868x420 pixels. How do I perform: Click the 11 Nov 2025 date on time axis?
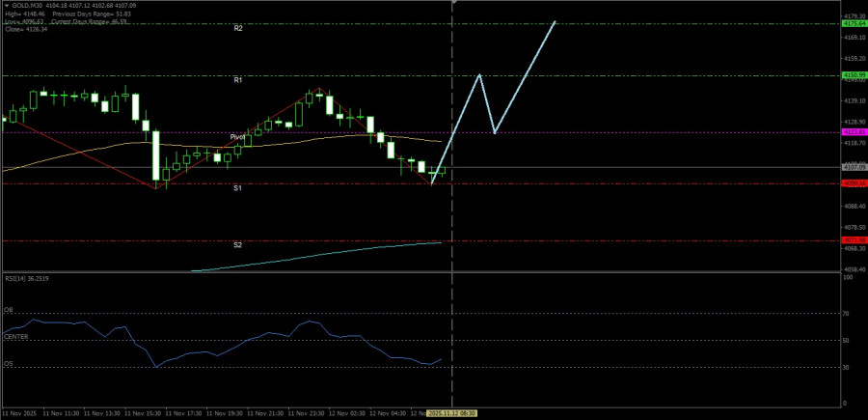21,412
